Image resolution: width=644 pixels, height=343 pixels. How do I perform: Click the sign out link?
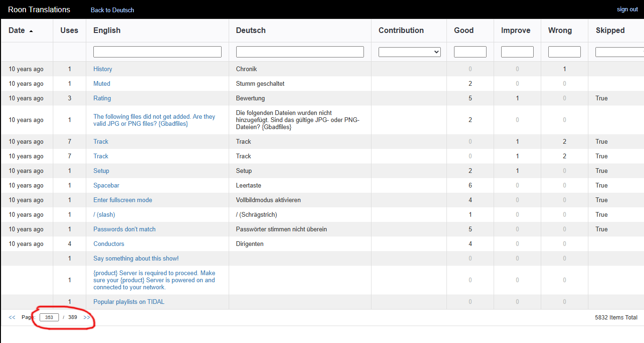click(x=627, y=9)
